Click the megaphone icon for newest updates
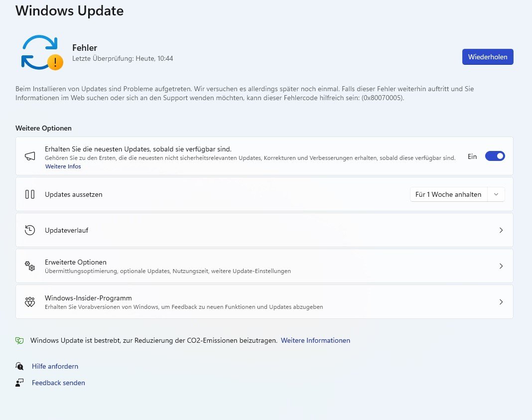The height and width of the screenshot is (420, 532). pos(30,156)
